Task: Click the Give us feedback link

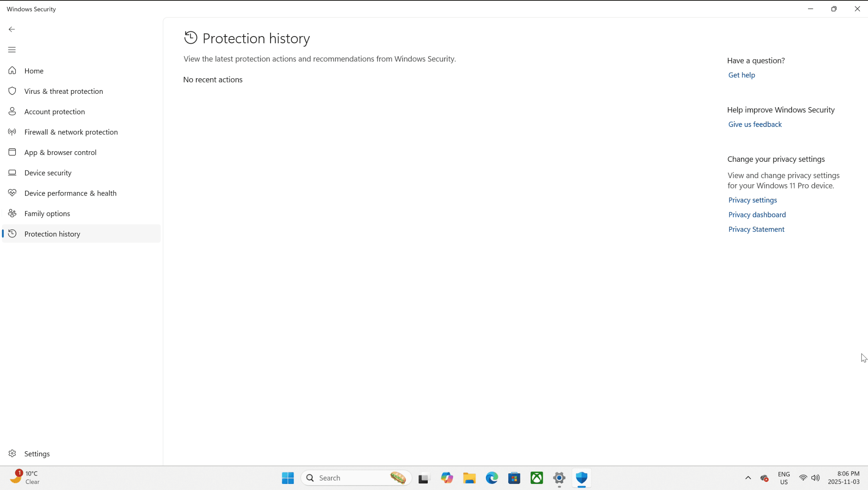Action: (754, 125)
